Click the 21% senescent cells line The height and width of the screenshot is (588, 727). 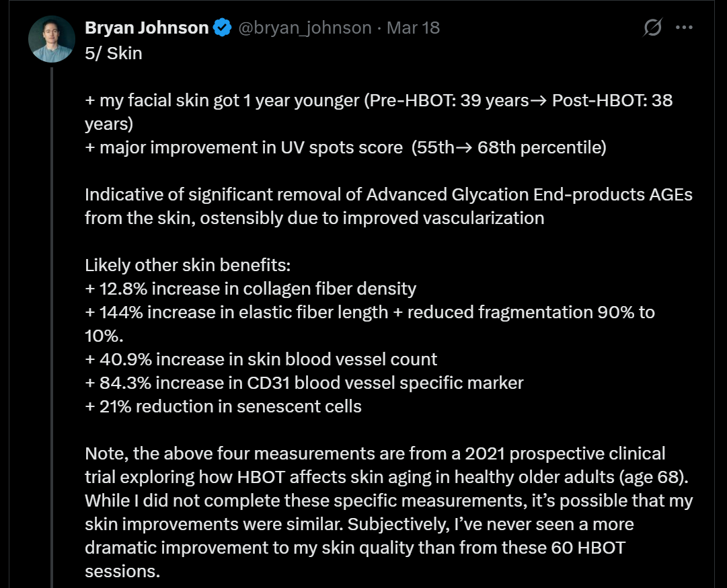(223, 406)
